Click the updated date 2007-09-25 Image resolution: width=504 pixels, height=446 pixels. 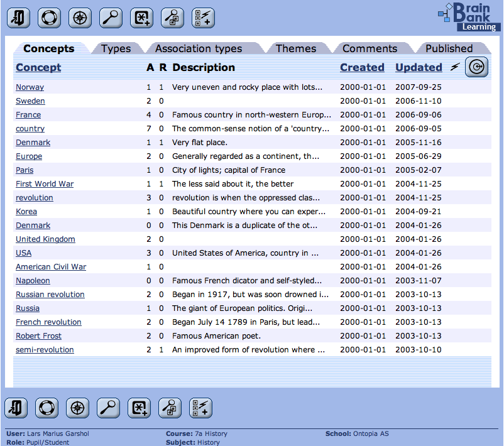click(x=418, y=87)
